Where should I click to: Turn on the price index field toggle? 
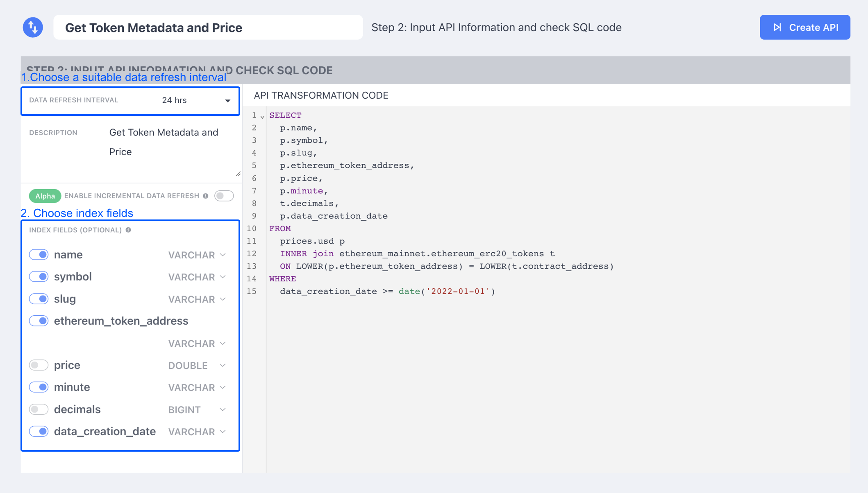39,365
